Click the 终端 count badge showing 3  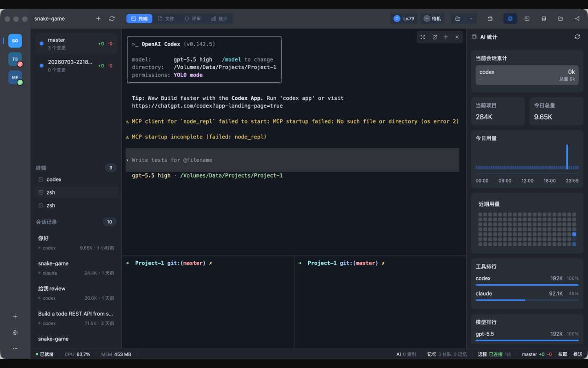coord(110,168)
